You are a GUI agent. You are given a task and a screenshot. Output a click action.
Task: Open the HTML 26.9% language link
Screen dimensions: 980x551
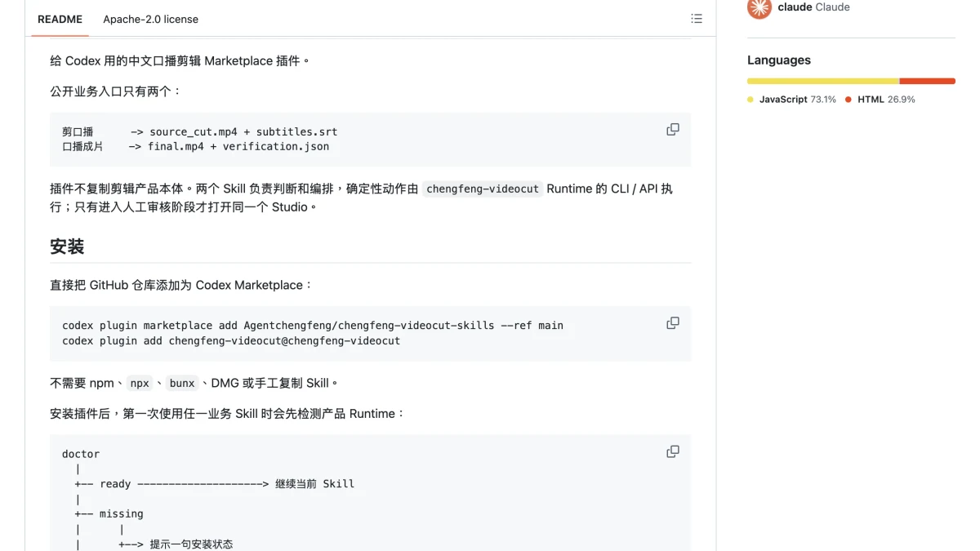tap(880, 100)
